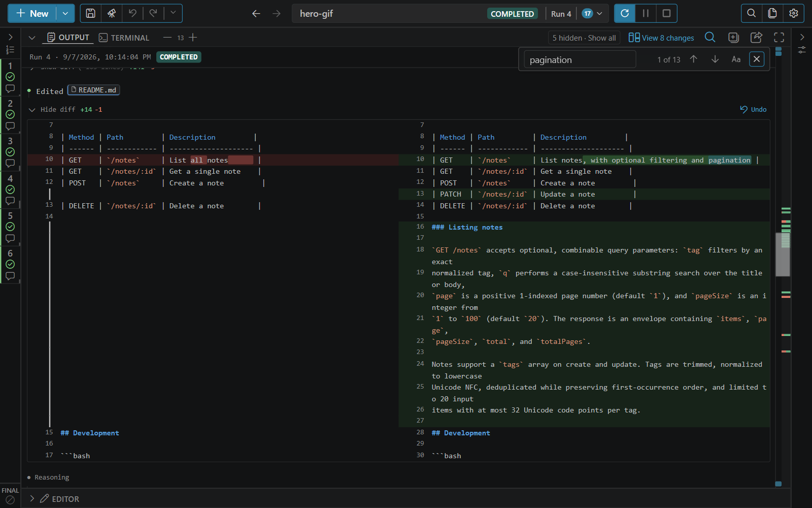Close the find bar with the X
The width and height of the screenshot is (812, 508).
[757, 59]
